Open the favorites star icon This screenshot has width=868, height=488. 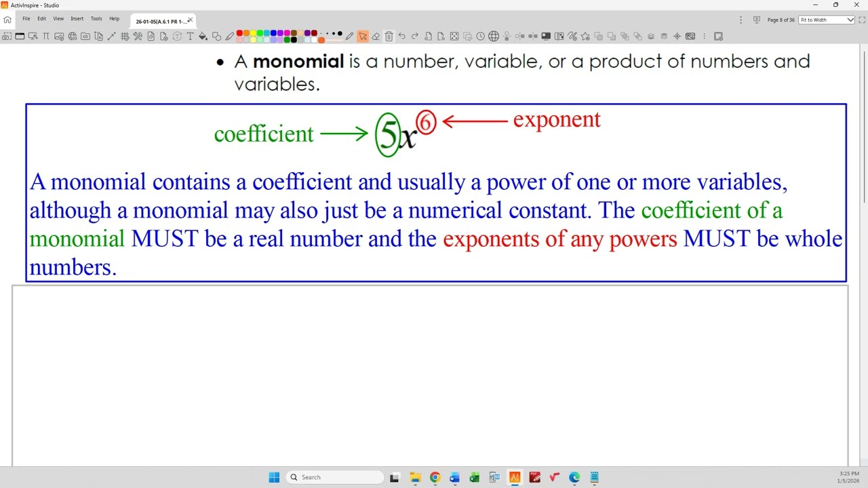click(x=585, y=36)
